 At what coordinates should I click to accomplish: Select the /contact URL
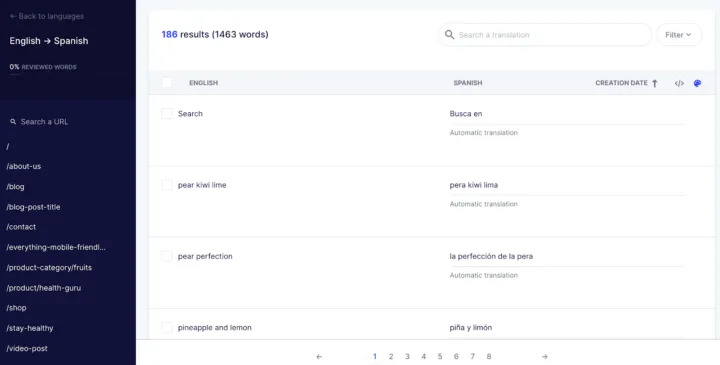click(x=21, y=227)
